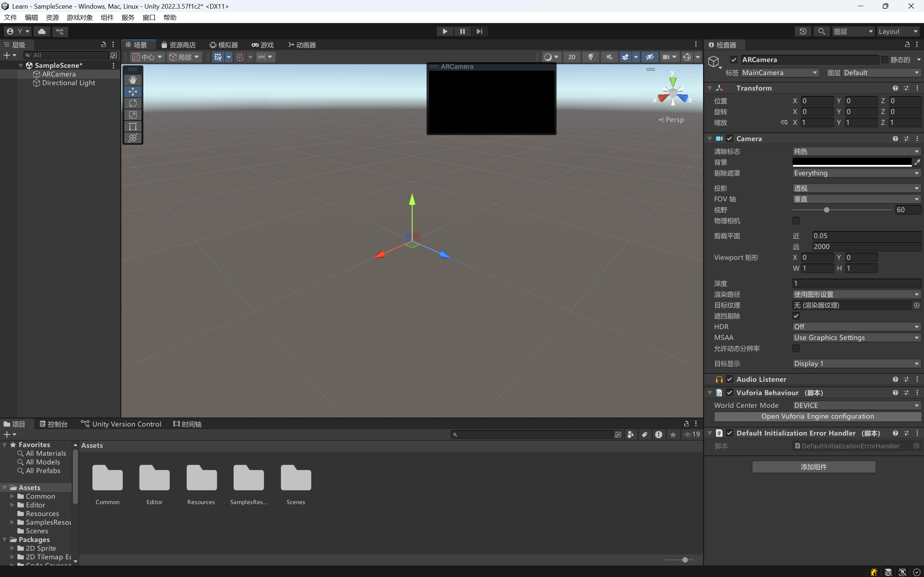Open the MainCamera tag dropdown
This screenshot has height=577, width=924.
(x=780, y=73)
